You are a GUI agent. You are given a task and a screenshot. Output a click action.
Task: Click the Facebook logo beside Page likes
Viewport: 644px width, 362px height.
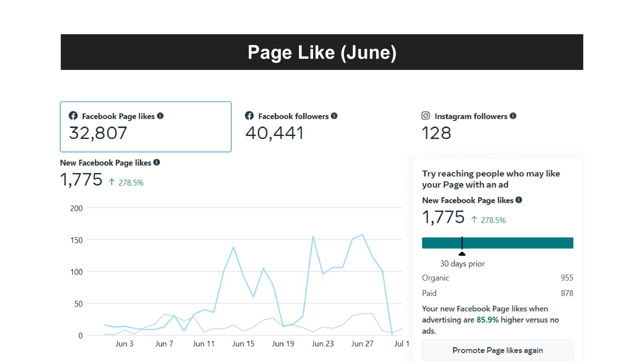coord(73,116)
